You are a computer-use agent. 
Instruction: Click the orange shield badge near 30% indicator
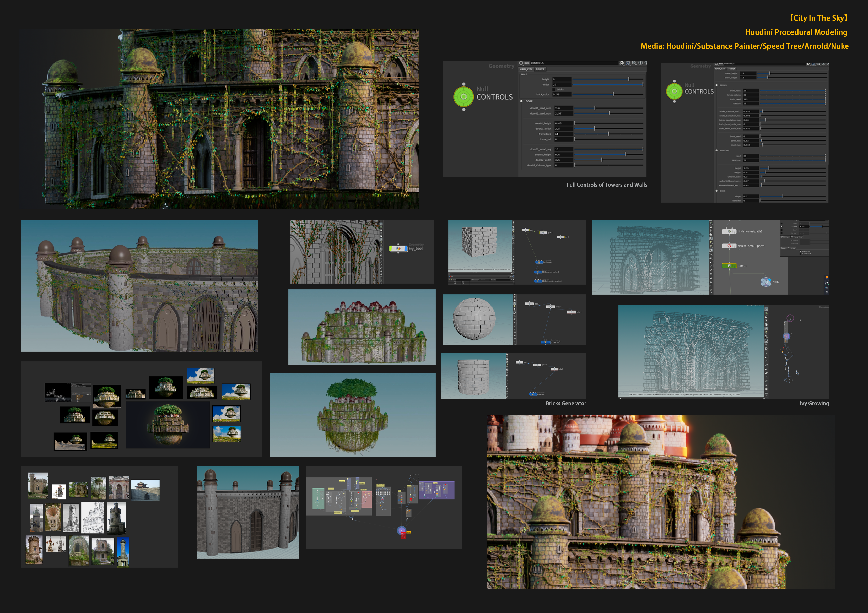tap(827, 277)
